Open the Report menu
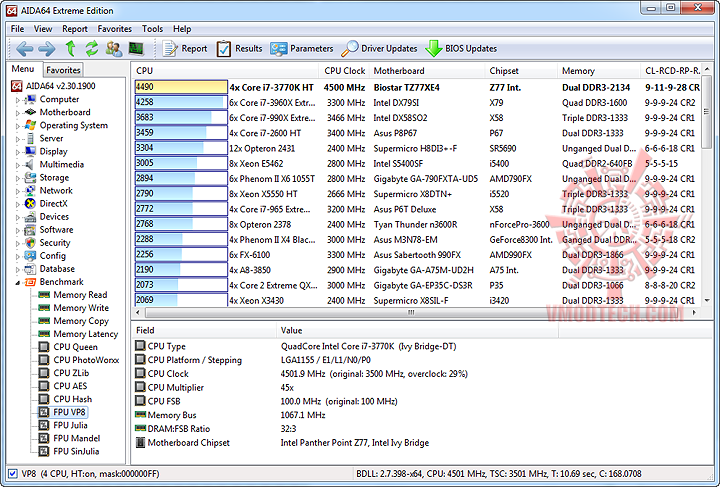Screen dimensions: 720x487 tap(74, 29)
